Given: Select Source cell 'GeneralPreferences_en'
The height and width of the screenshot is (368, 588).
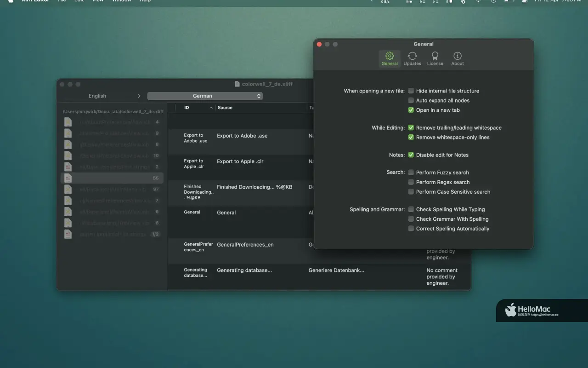Looking at the screenshot, I should point(245,245).
